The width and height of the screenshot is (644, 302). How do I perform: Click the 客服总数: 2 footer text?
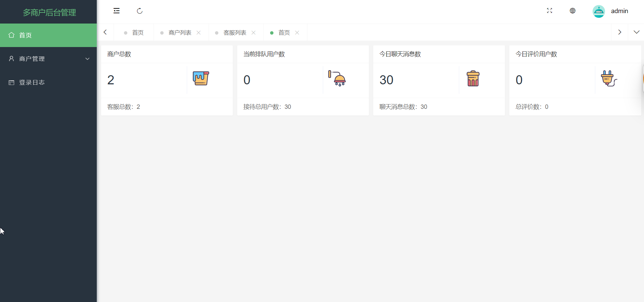124,107
